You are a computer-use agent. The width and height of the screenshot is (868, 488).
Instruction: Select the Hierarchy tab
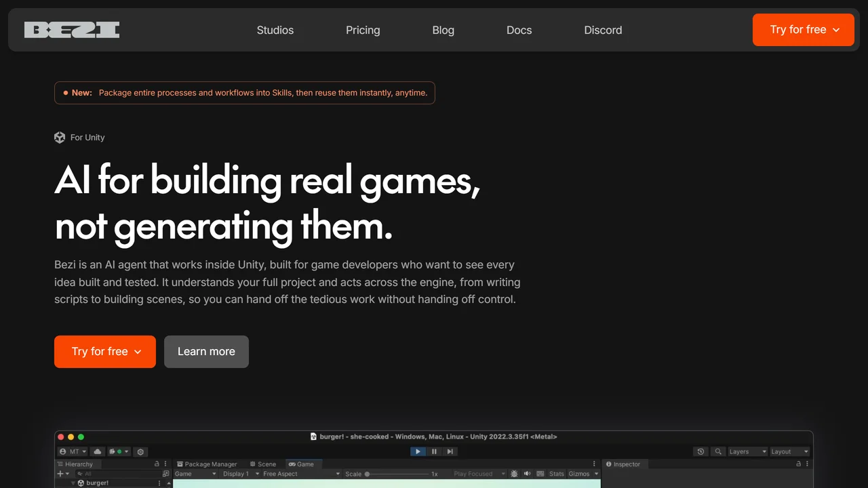tap(78, 464)
